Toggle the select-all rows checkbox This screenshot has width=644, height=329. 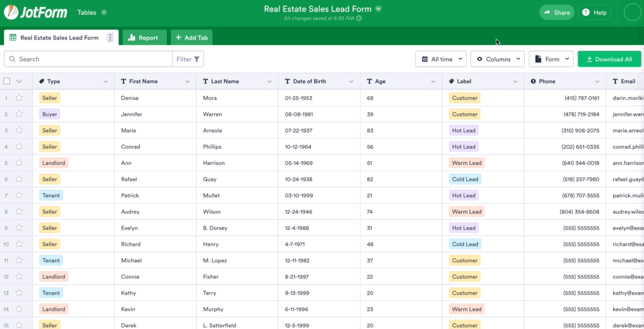coord(7,81)
